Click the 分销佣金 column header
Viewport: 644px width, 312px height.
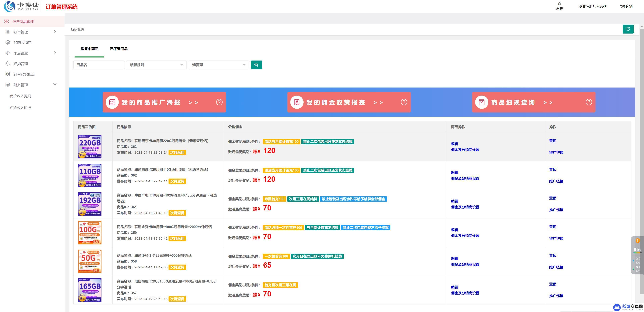point(235,127)
